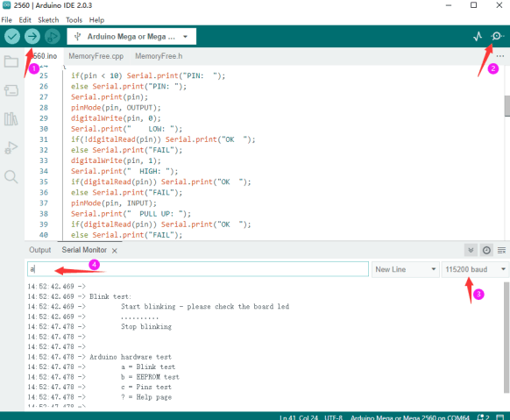Toggle autoscroll in the Serial Monitor
510x420 pixels.
(x=471, y=250)
